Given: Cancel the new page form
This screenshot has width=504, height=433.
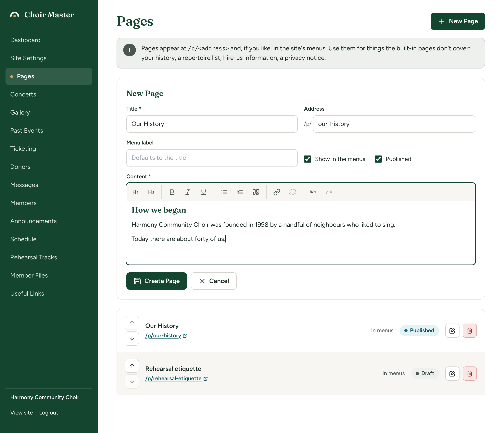Looking at the screenshot, I should tap(214, 281).
